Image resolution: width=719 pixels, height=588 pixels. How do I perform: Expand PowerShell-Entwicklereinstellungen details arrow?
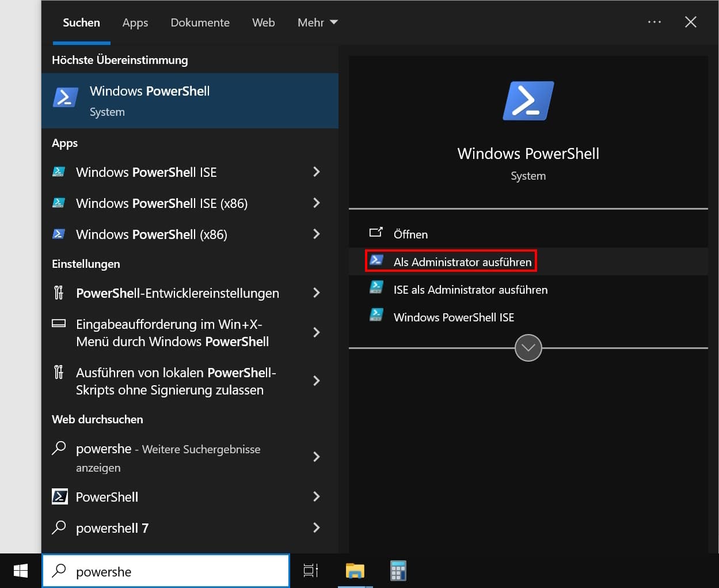316,293
